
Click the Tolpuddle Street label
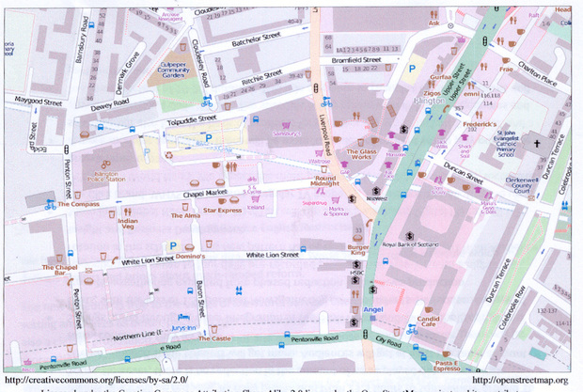pos(192,120)
